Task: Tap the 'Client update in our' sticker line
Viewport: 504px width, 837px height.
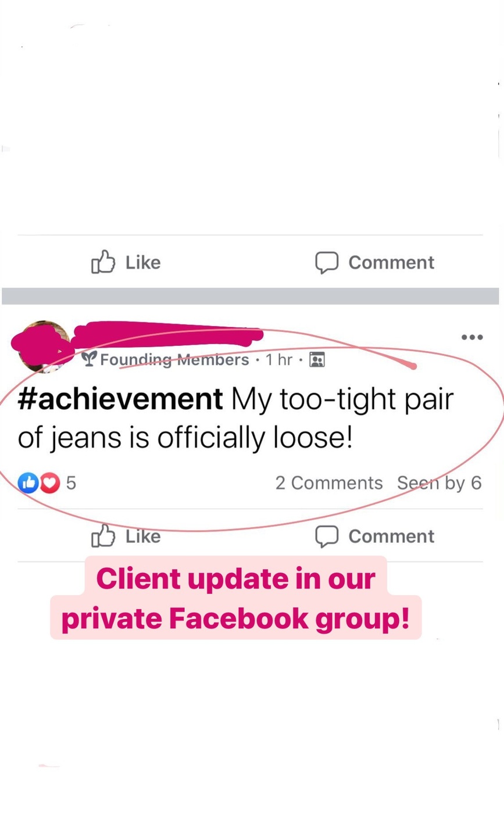Action: click(235, 578)
